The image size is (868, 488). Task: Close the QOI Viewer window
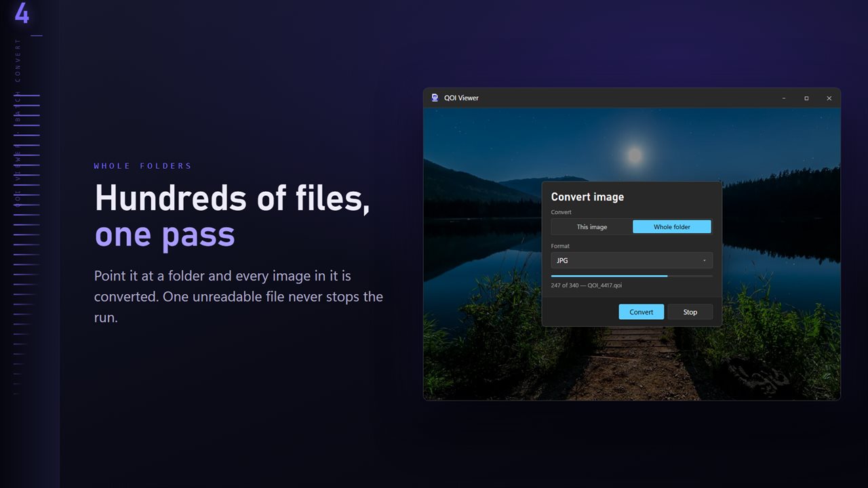pyautogui.click(x=829, y=98)
